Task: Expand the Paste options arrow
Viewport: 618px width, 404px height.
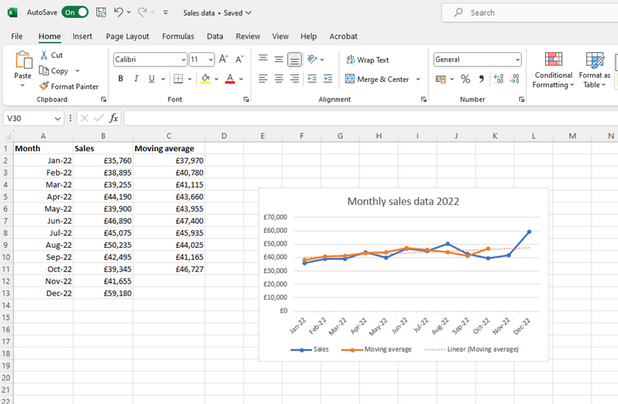Action: pos(22,85)
